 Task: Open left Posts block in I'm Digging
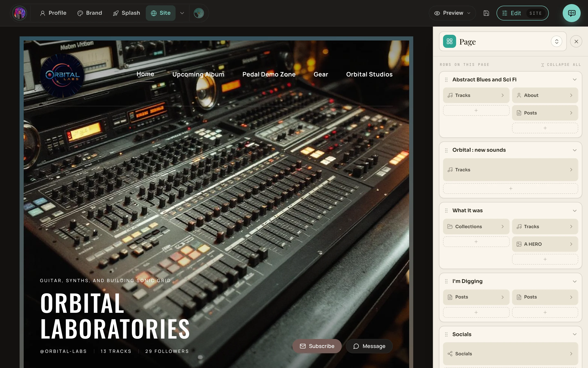click(476, 297)
